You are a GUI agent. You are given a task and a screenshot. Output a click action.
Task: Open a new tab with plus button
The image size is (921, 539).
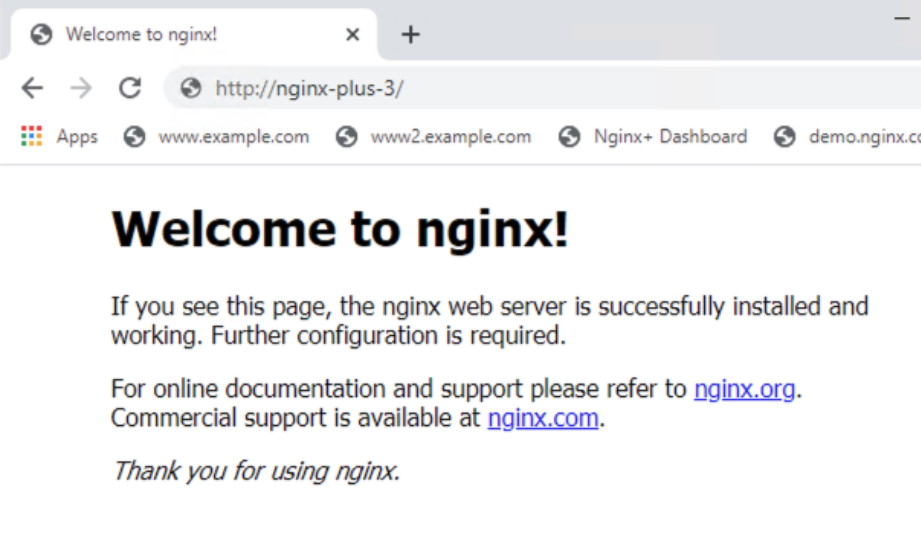pyautogui.click(x=411, y=35)
